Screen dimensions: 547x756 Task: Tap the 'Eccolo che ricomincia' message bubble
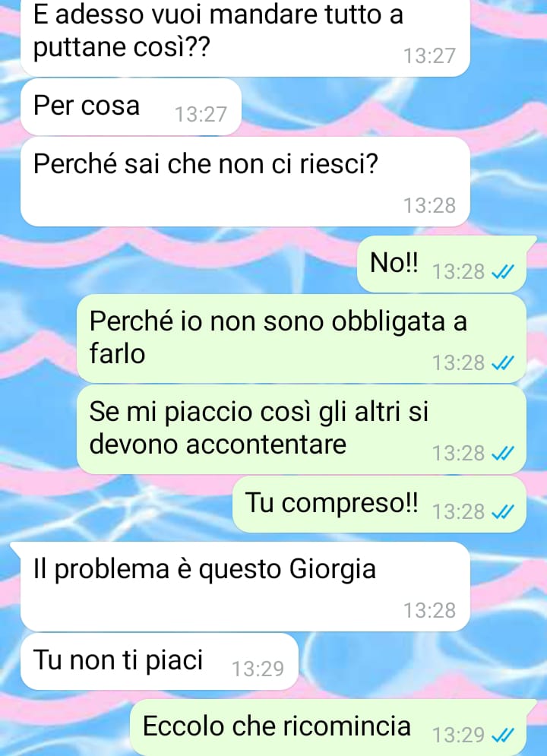click(333, 728)
